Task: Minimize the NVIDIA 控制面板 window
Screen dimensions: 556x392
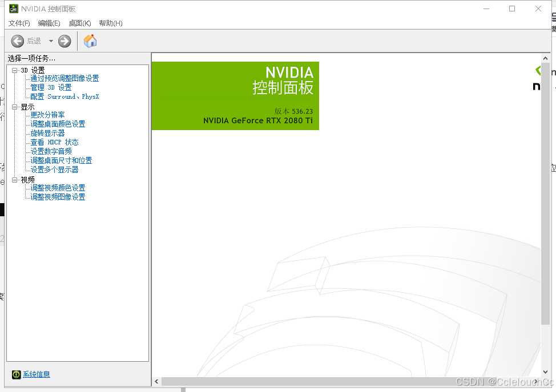Action: click(x=486, y=9)
